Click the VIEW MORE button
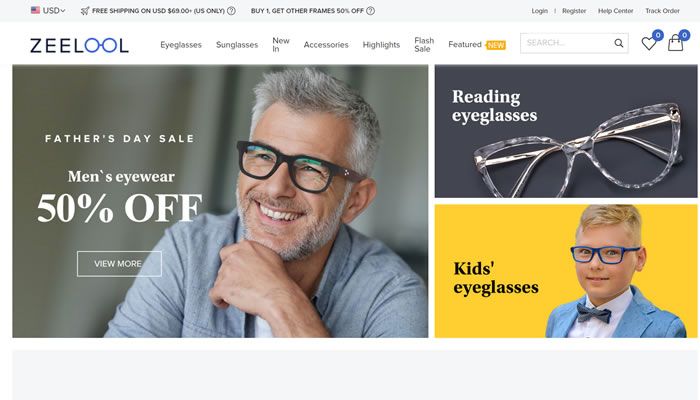The width and height of the screenshot is (700, 400). pyautogui.click(x=119, y=264)
